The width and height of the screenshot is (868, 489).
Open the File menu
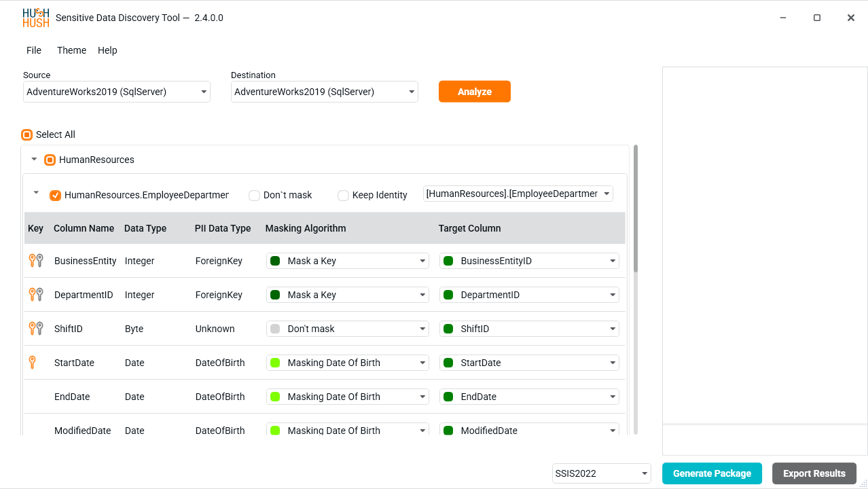[x=34, y=50]
